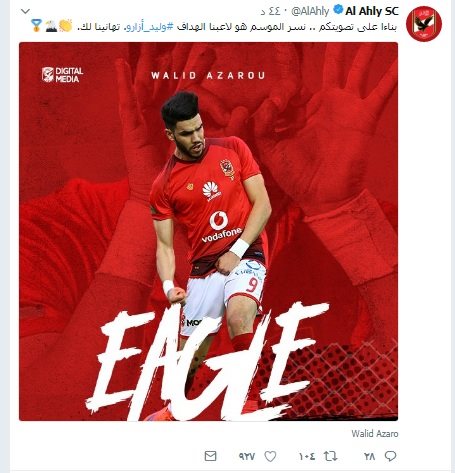The width and height of the screenshot is (455, 473).
Task: Like the tweet with the heart icon
Action: coord(270,456)
